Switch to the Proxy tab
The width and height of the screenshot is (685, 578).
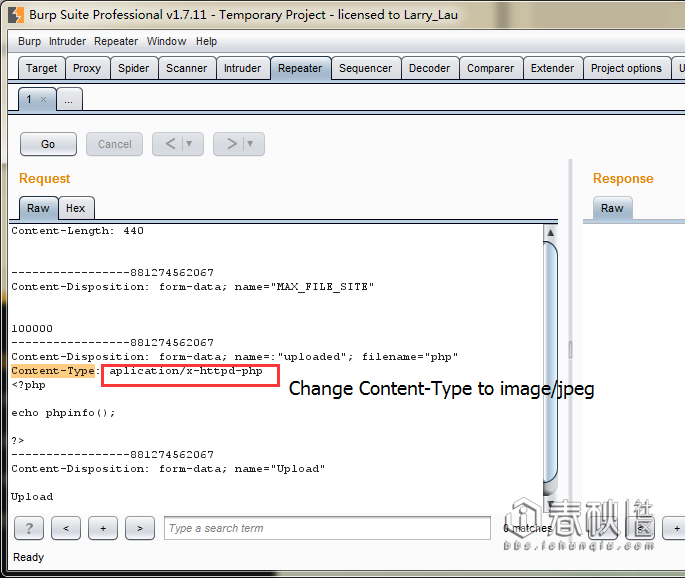click(x=87, y=68)
